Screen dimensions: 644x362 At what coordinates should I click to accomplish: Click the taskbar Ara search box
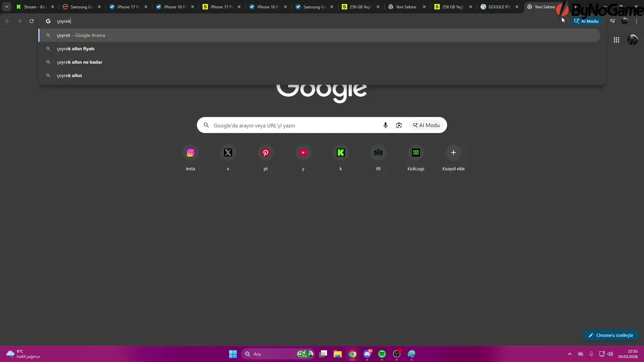point(278,354)
